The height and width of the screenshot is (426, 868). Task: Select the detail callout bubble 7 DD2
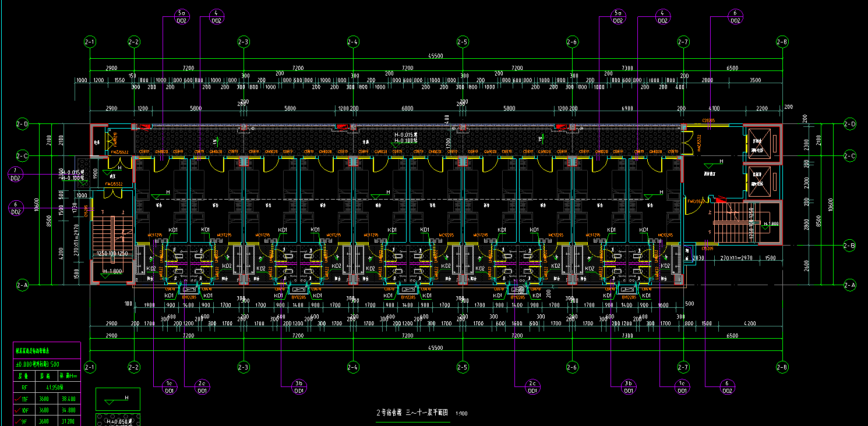15,174
